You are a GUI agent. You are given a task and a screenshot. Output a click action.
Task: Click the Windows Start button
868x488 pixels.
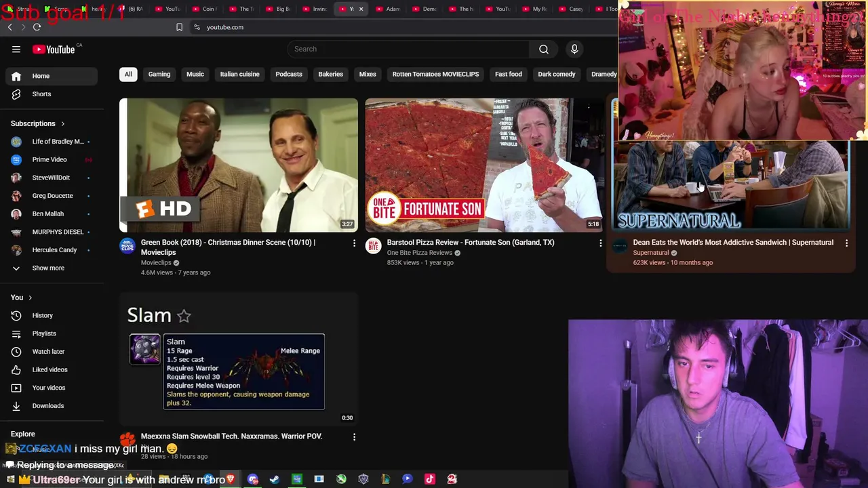click(11, 479)
